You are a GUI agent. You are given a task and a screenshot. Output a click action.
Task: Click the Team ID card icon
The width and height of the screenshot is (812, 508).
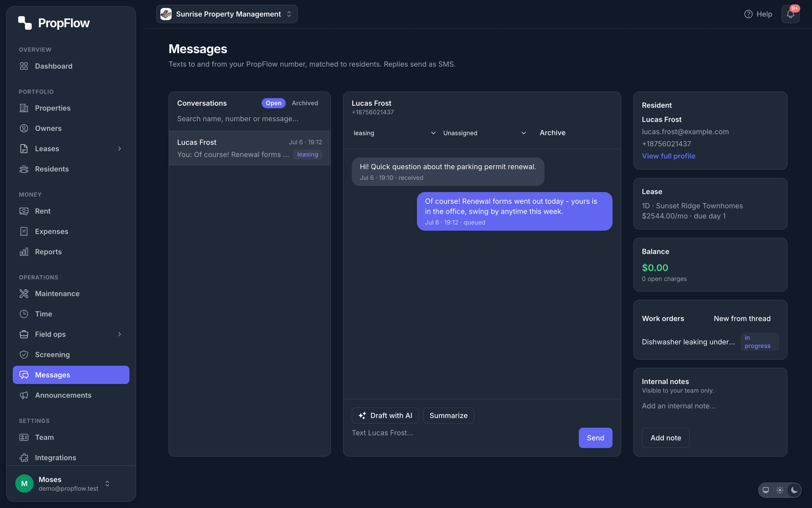24,437
